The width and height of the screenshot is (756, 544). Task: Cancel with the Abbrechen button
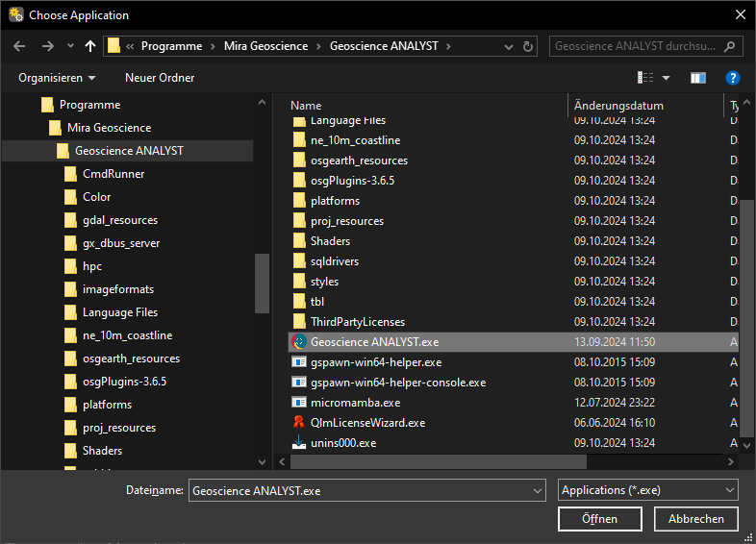click(x=696, y=519)
